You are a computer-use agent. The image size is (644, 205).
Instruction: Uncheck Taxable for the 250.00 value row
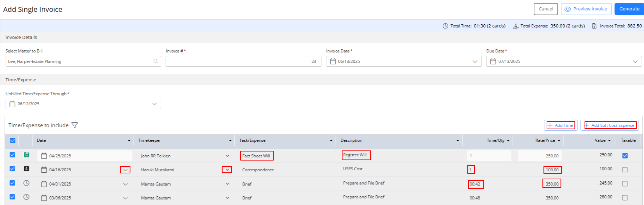tap(625, 156)
